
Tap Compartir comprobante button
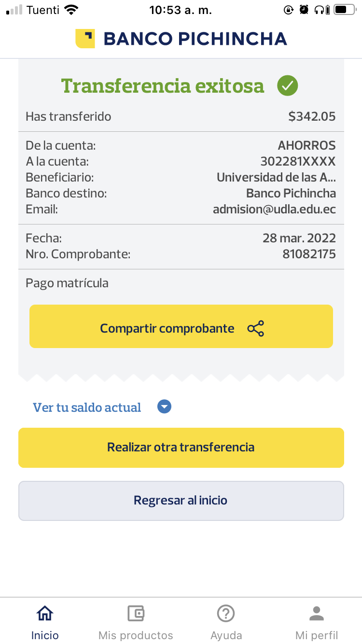click(181, 326)
